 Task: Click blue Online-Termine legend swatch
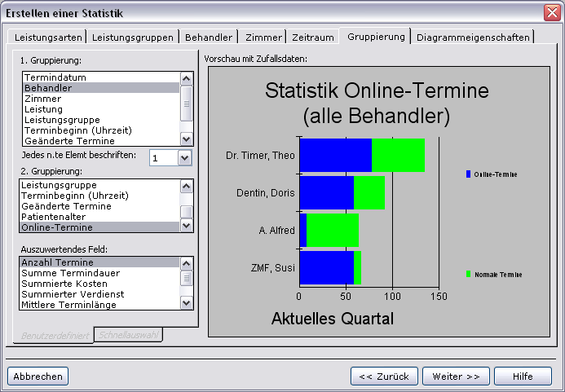469,174
